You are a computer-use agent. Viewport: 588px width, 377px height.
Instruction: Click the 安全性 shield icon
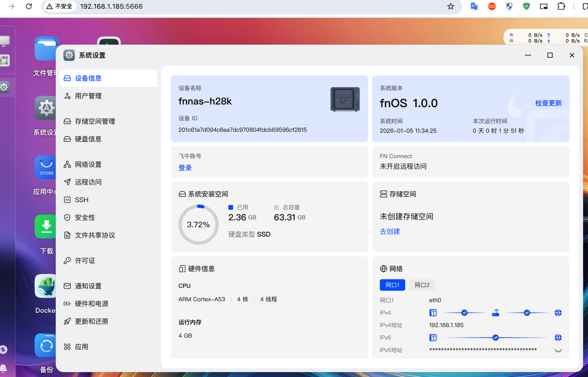coord(67,217)
